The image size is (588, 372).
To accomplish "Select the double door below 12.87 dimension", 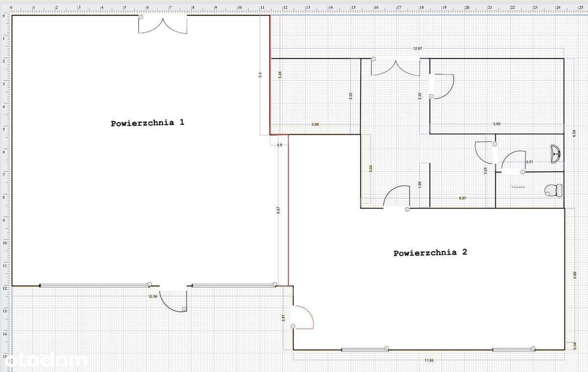I will coord(395,67).
